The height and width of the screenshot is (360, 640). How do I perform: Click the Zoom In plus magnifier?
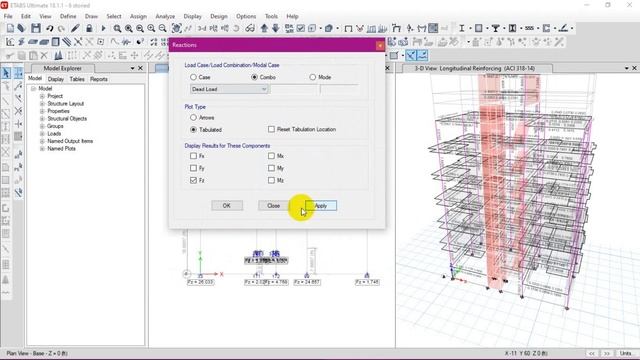coord(151,28)
